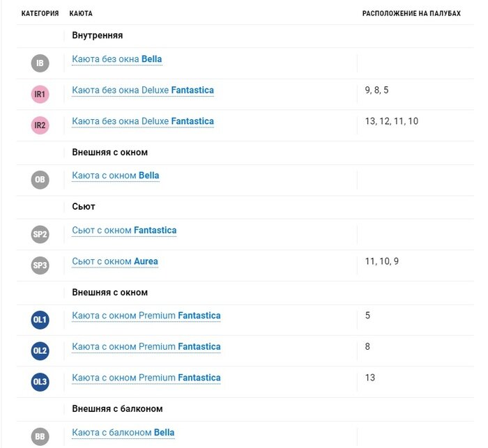Click the 'Расположение на палубах' column header

click(x=411, y=13)
